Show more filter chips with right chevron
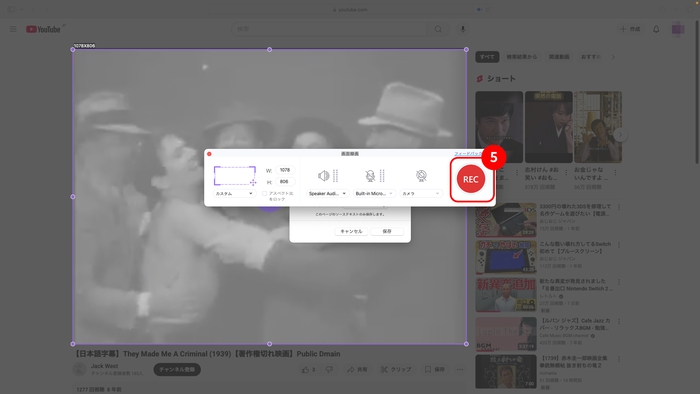The width and height of the screenshot is (700, 394). (x=613, y=57)
